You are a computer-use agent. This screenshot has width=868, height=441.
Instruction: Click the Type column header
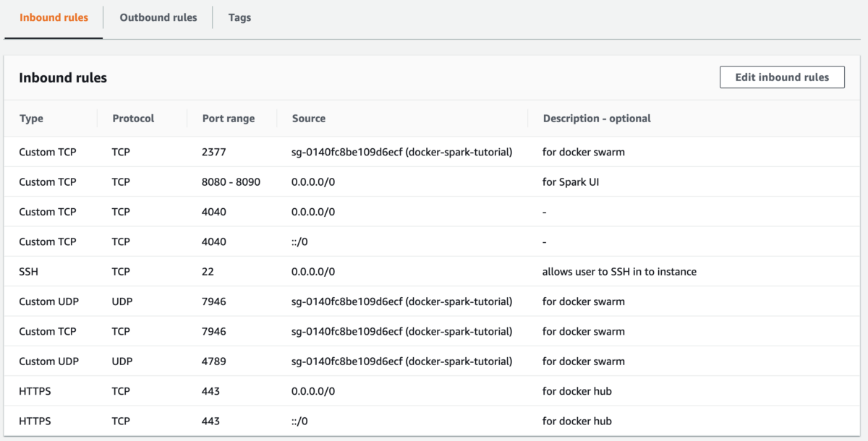[31, 119]
